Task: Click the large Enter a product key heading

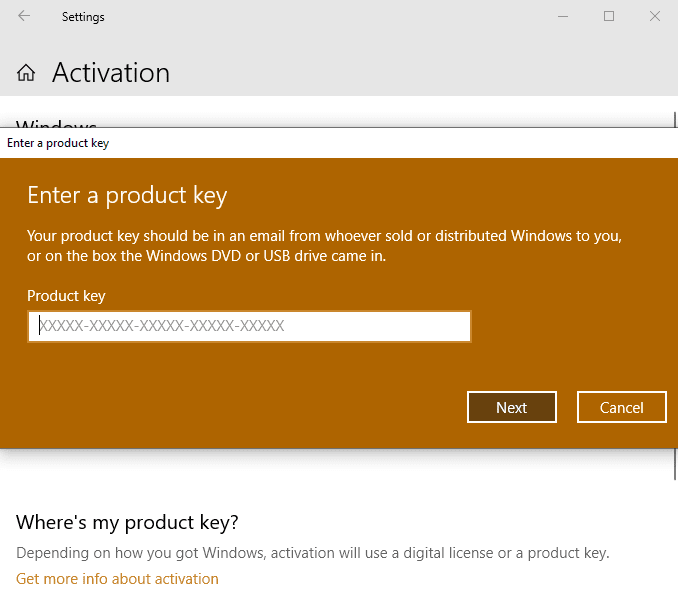Action: 127,195
